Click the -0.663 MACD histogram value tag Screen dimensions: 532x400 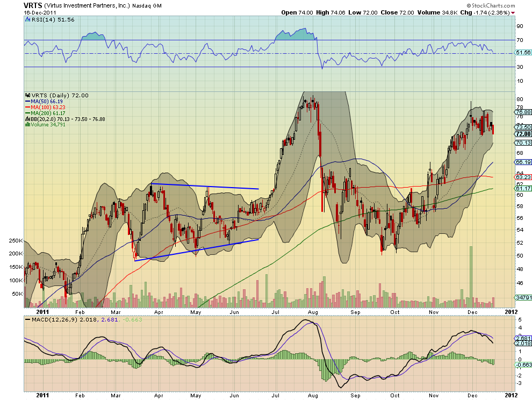[523, 365]
